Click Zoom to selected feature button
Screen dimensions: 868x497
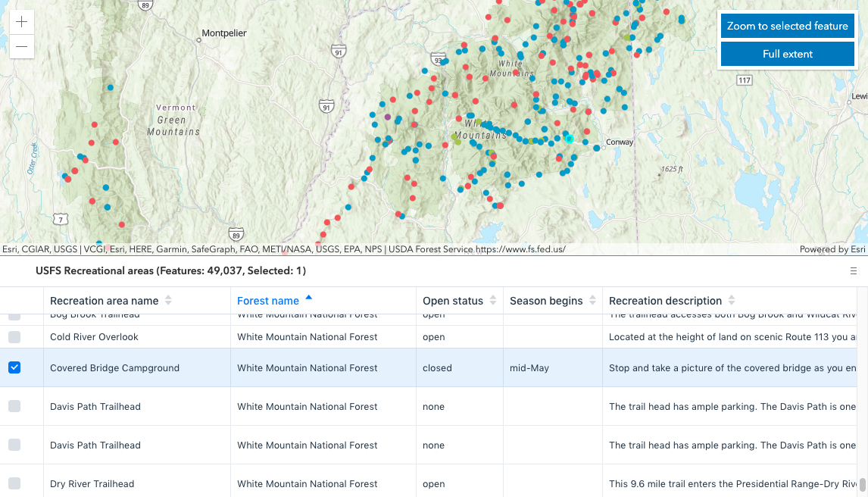tap(787, 26)
